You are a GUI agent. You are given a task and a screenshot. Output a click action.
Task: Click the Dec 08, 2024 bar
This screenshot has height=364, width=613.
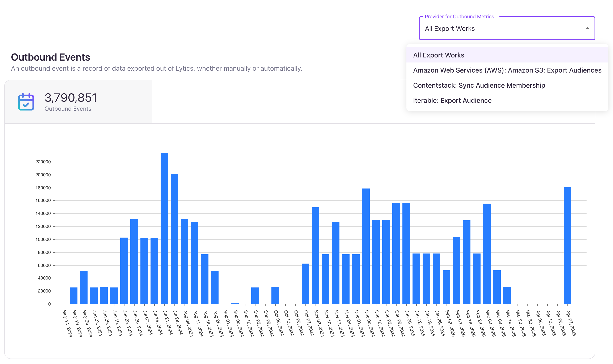[x=366, y=246]
